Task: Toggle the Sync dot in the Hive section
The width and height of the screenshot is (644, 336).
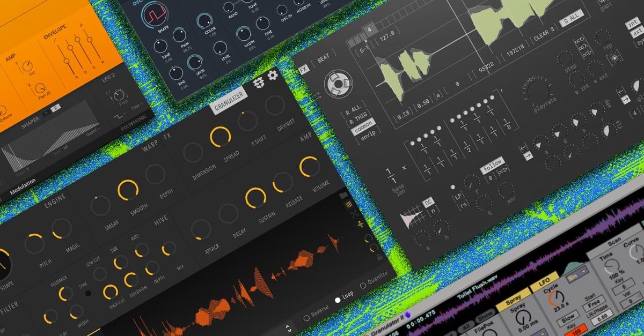Action: click(88, 294)
